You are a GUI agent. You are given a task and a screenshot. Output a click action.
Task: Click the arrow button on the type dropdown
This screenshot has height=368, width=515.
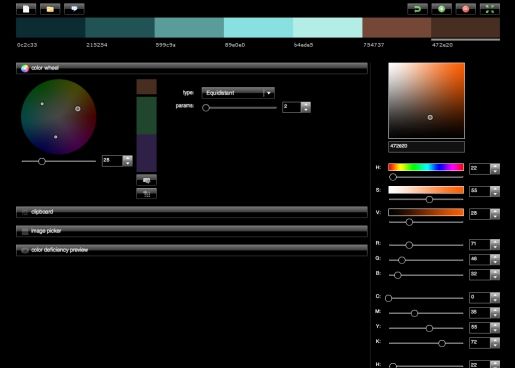(269, 93)
